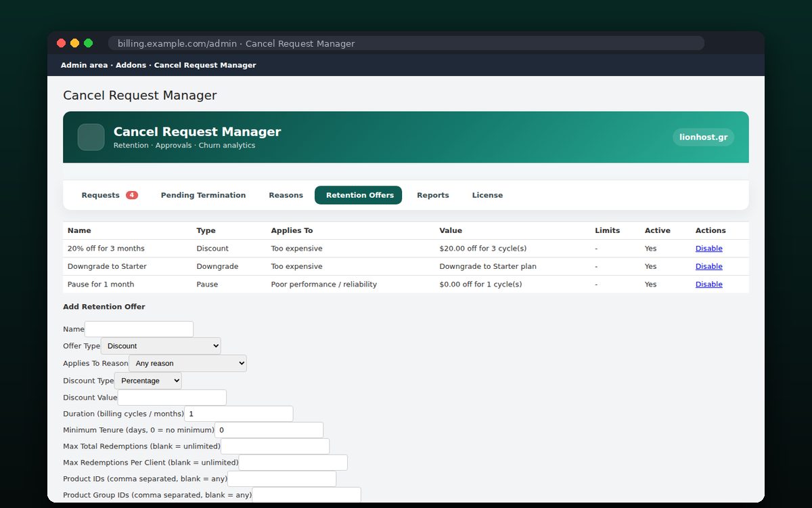Disable the 20% off for 3 months offer

708,249
